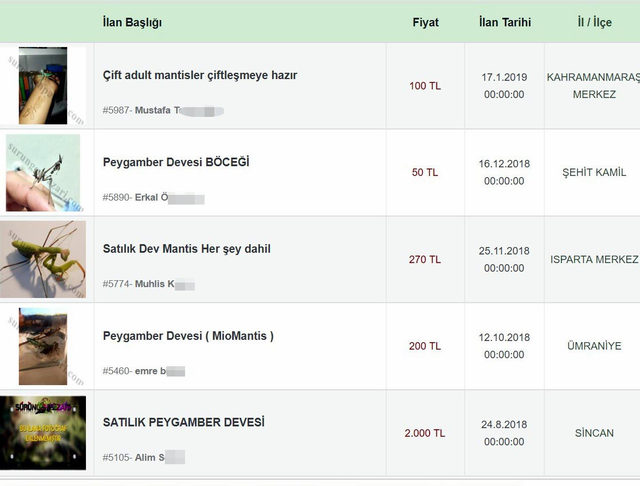640x486 pixels.
Task: Open listing Peygamber Devesi BÖCEĞİ
Action: click(x=176, y=162)
